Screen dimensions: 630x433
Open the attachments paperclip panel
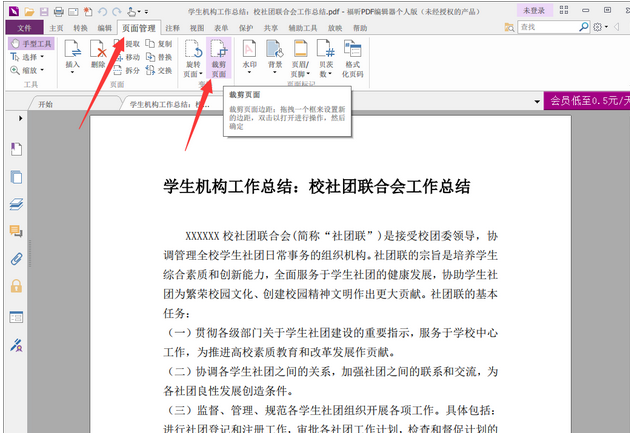pyautogui.click(x=16, y=259)
